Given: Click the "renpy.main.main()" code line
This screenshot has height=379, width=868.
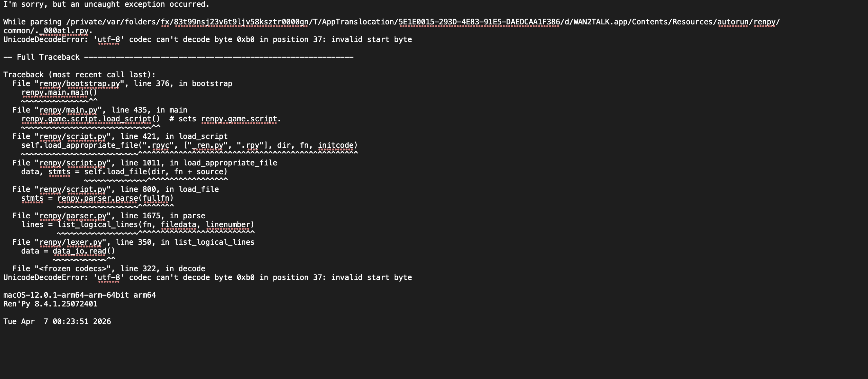Looking at the screenshot, I should [59, 93].
